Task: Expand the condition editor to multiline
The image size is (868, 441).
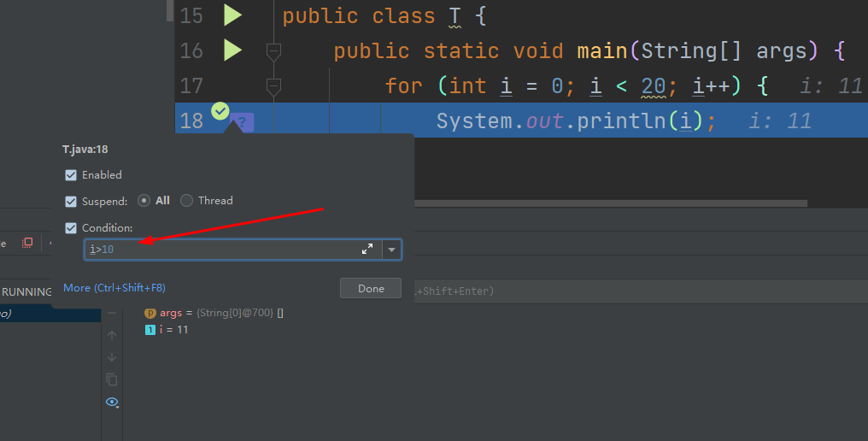Action: pos(367,250)
